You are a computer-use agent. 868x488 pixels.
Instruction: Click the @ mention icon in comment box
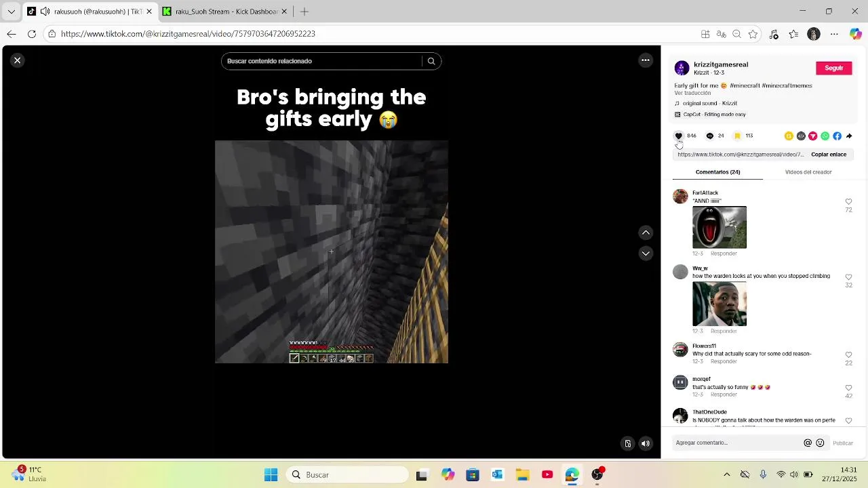[x=808, y=443]
